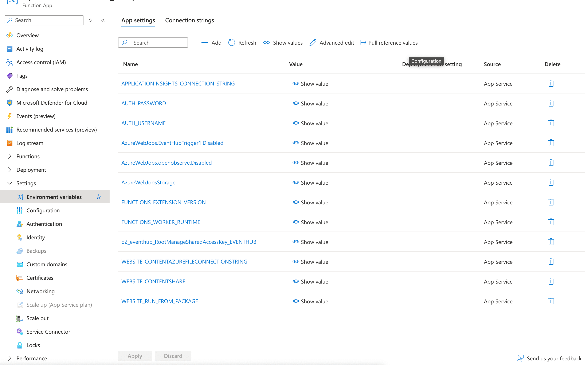Click Add plus icon in toolbar

coord(205,43)
